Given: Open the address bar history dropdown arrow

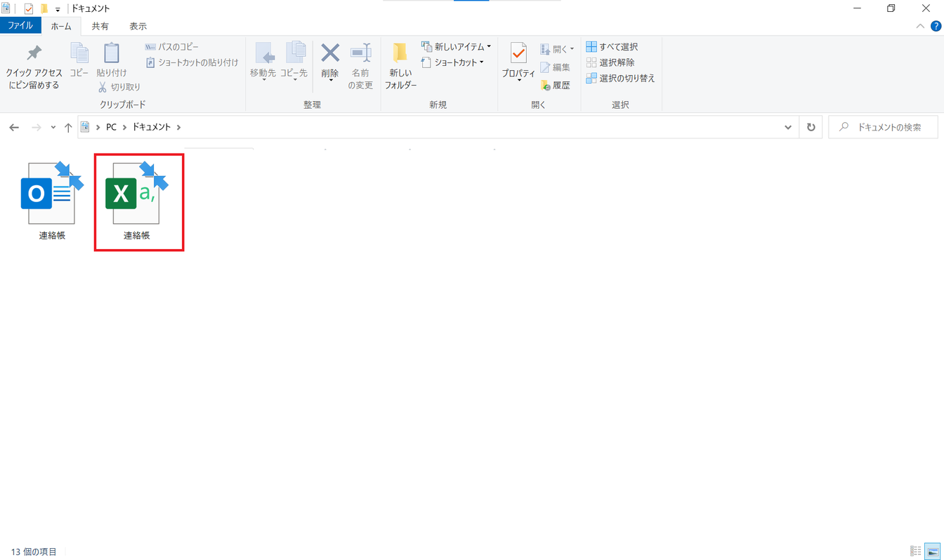Looking at the screenshot, I should tap(787, 127).
